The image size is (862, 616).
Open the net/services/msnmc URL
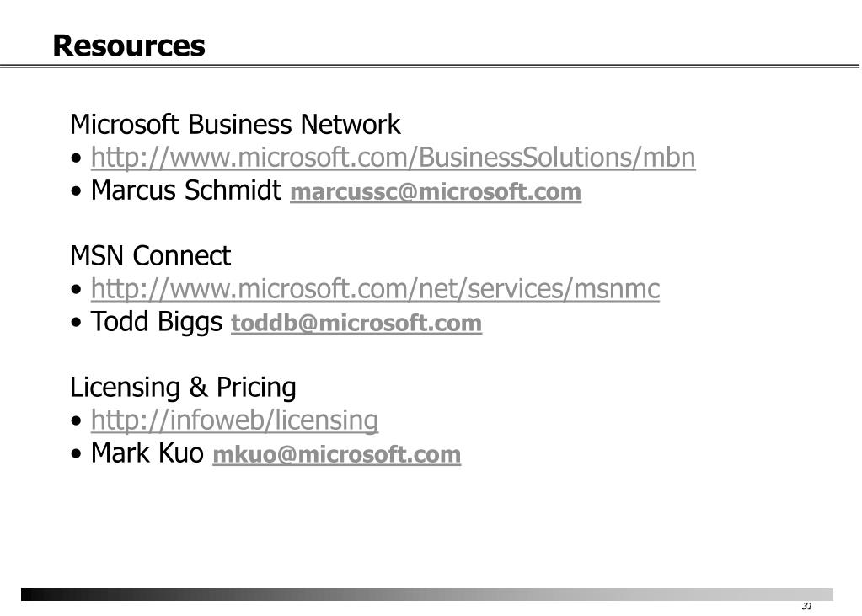pos(375,289)
